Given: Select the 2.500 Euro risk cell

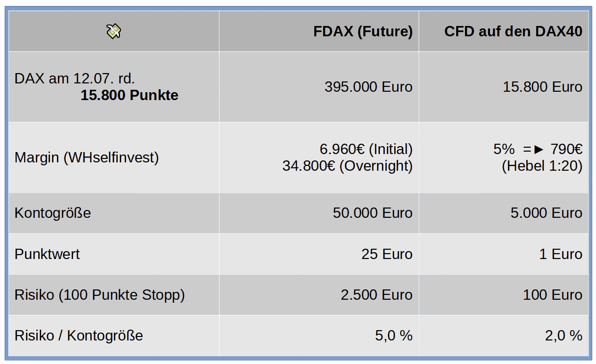Looking at the screenshot, I should [376, 295].
